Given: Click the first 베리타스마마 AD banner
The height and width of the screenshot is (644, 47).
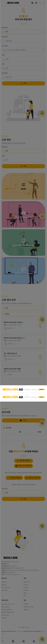Looking at the screenshot, I should pos(23,389).
